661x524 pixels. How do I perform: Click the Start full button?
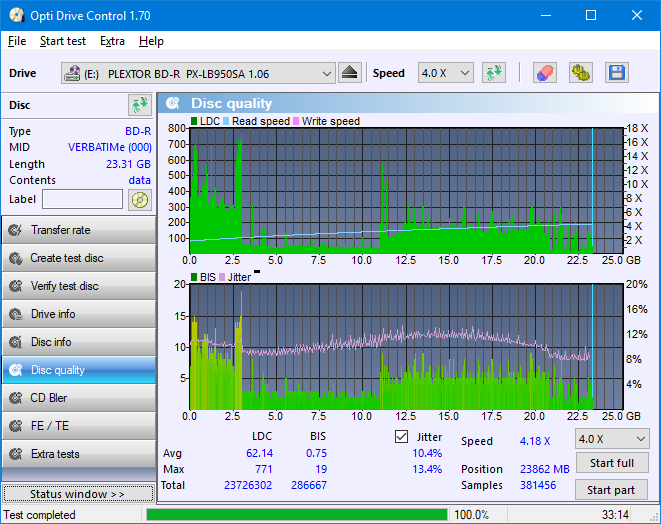[612, 463]
